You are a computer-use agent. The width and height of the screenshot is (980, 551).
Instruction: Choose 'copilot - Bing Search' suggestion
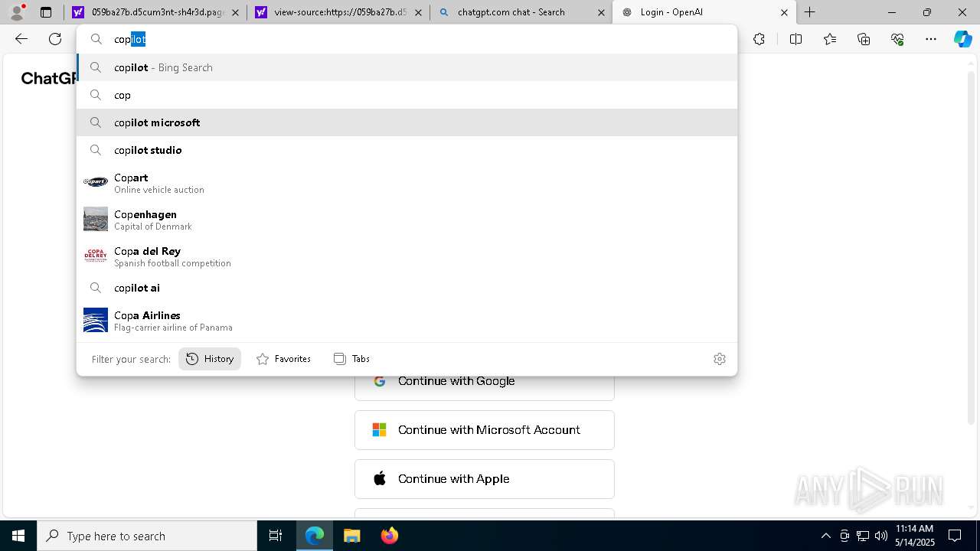[407, 67]
